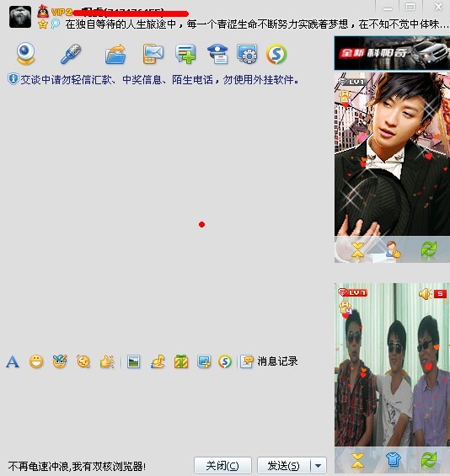This screenshot has width=450, height=476.
Task: Expand the send options dropdown arrow
Action: 319,465
